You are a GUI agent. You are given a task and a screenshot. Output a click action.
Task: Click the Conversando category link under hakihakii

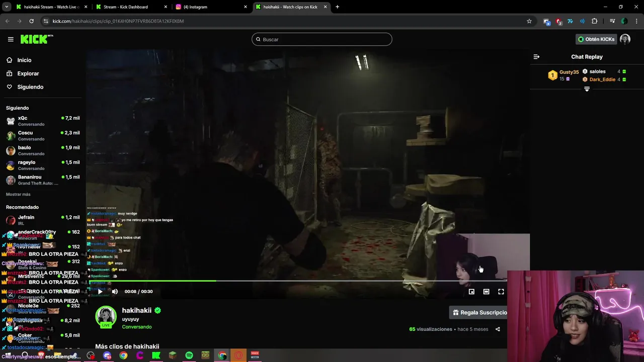pos(136,327)
